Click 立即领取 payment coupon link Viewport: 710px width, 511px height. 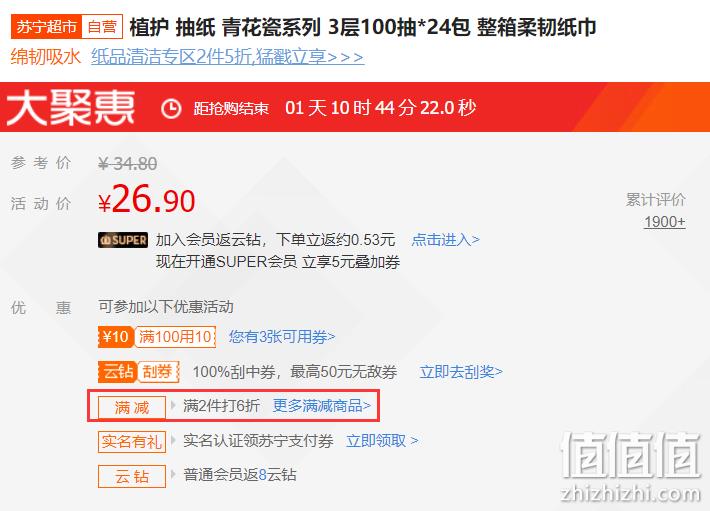tap(382, 440)
